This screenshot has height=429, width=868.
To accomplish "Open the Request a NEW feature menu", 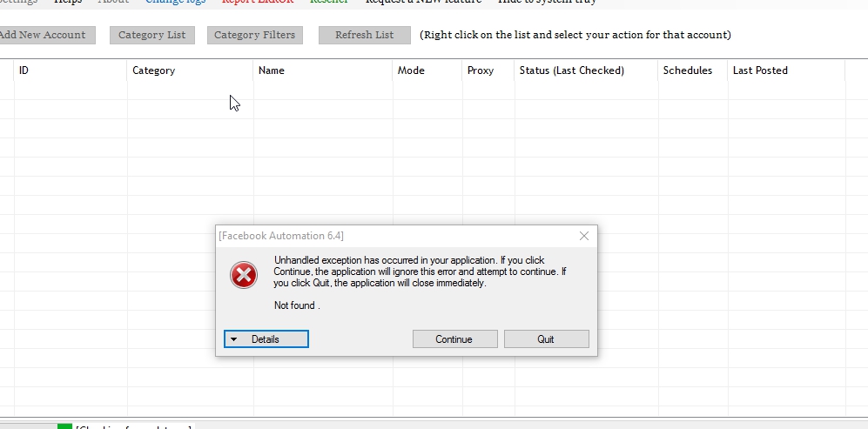I will click(423, 2).
